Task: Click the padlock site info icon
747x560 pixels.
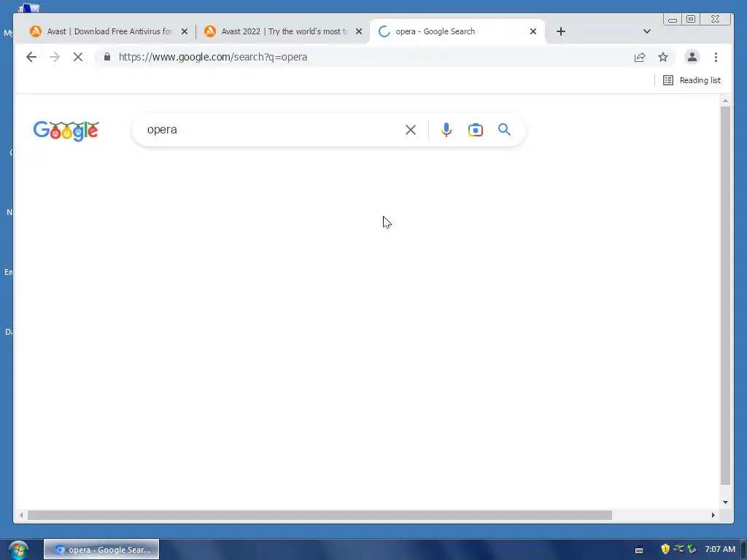Action: 107,57
